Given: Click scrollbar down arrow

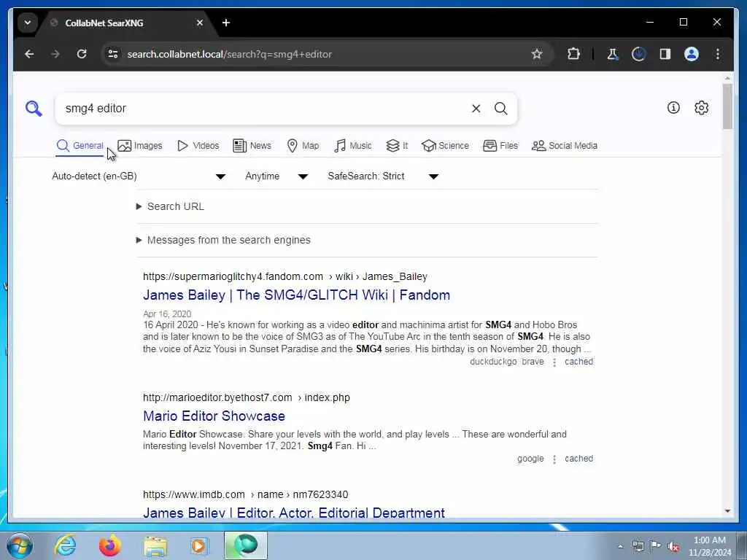Looking at the screenshot, I should pos(727,511).
